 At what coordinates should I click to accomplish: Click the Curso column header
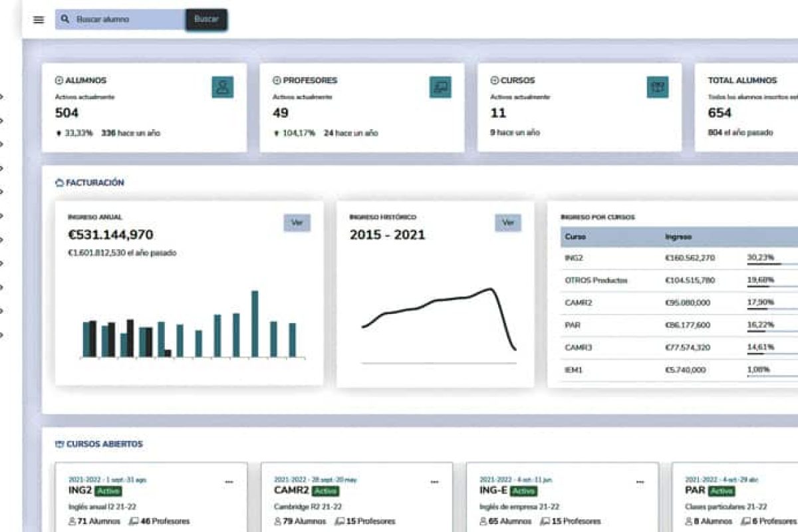pyautogui.click(x=575, y=237)
